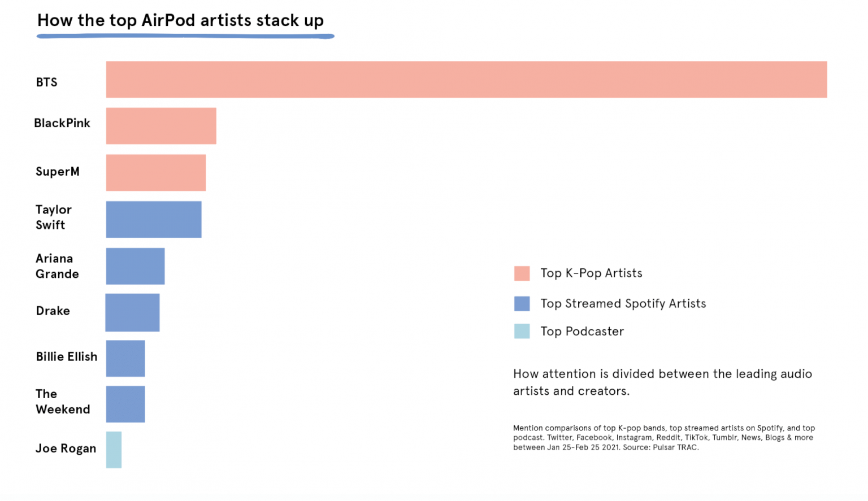Viewport: 868px width, 501px height.
Task: Select the "How attention is divided" description
Action: (x=662, y=382)
